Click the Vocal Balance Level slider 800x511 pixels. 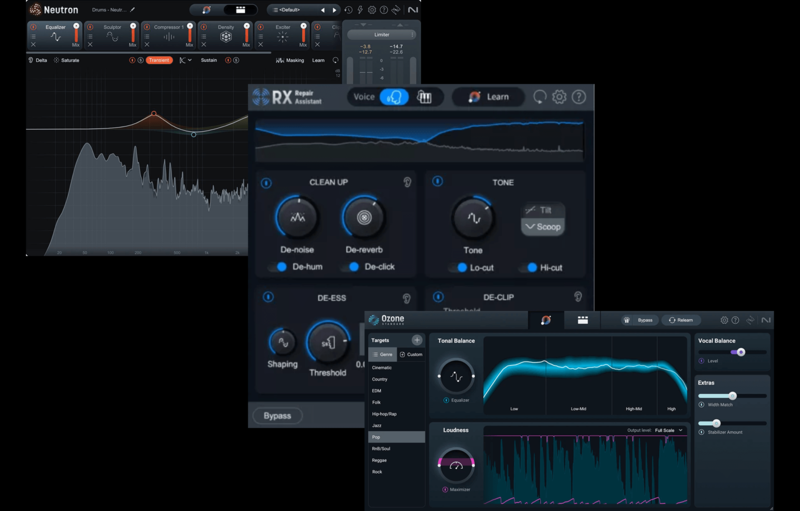pyautogui.click(x=732, y=352)
